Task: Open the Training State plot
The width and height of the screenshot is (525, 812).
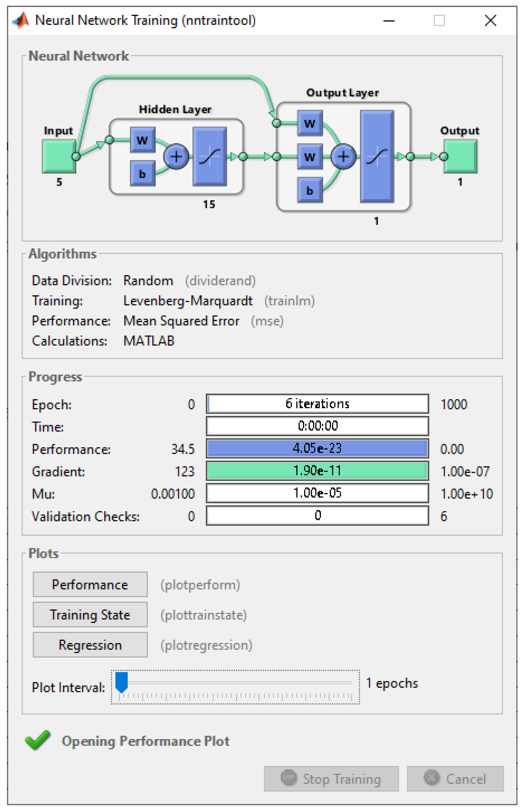Action: point(90,615)
